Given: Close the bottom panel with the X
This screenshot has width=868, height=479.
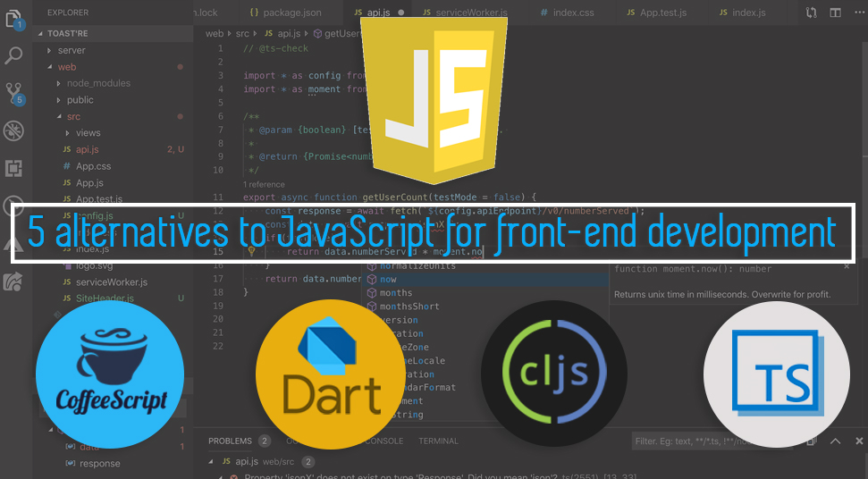Looking at the screenshot, I should point(858,441).
